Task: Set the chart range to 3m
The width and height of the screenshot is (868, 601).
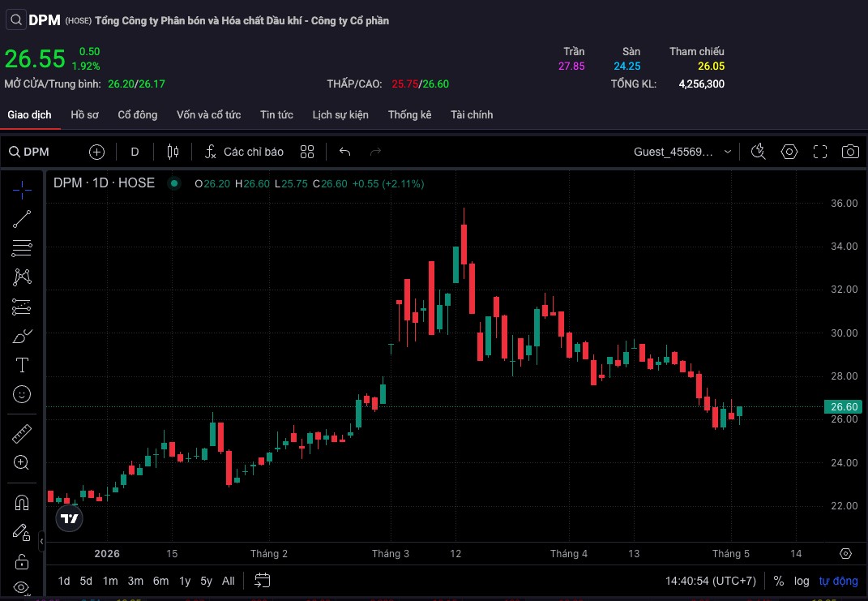Action: [x=135, y=581]
